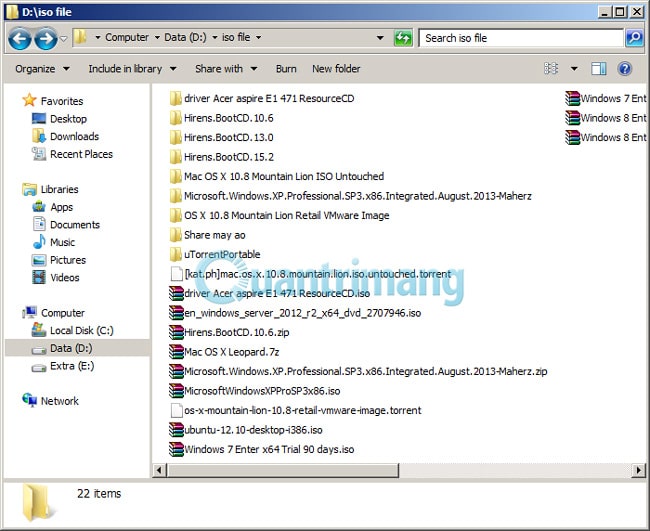The height and width of the screenshot is (531, 650).
Task: Expand the dropdown arrow after iso file breadcrumb
Action: point(259,38)
